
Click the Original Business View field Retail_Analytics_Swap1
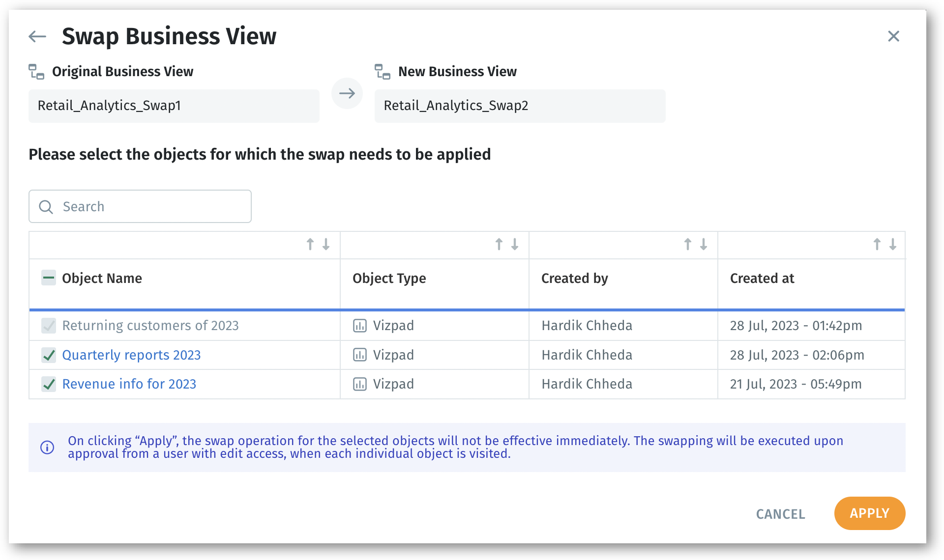pyautogui.click(x=174, y=106)
